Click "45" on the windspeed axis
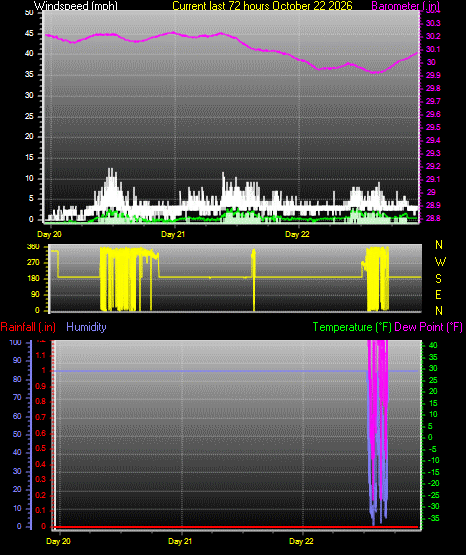The width and height of the screenshot is (466, 555). [29, 34]
